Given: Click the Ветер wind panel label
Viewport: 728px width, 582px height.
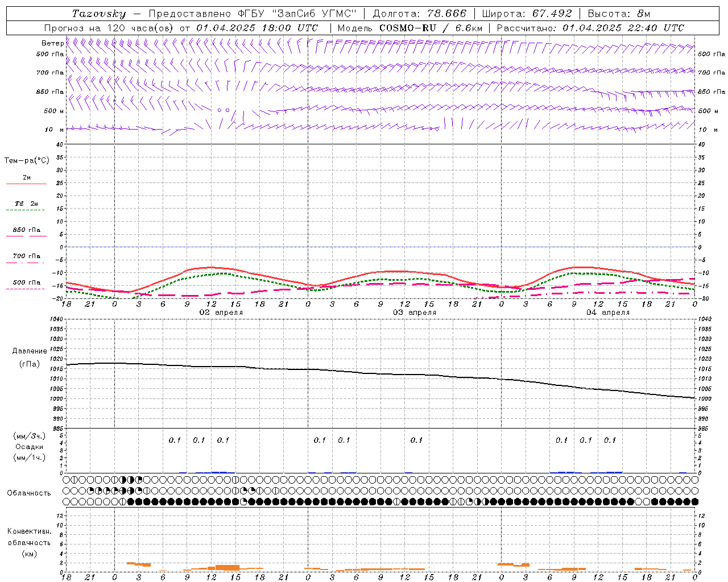Looking at the screenshot, I should [53, 43].
